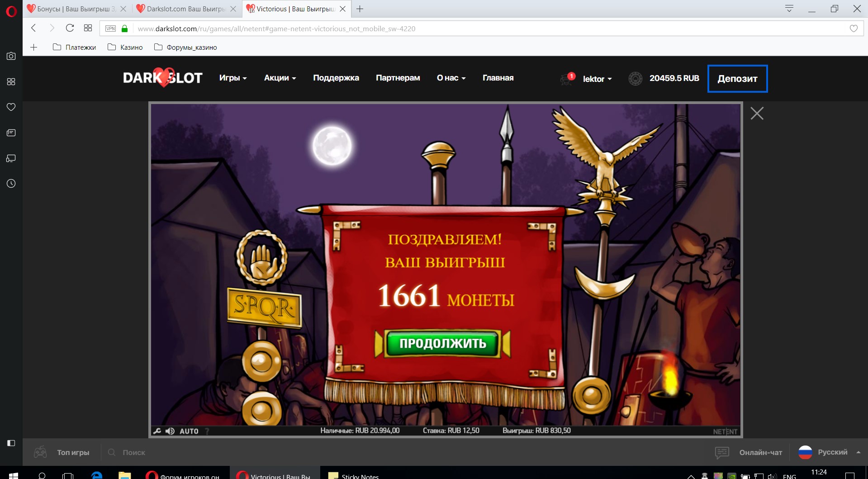This screenshot has width=868, height=479.
Task: Add bookmark with plus icon
Action: pos(33,47)
